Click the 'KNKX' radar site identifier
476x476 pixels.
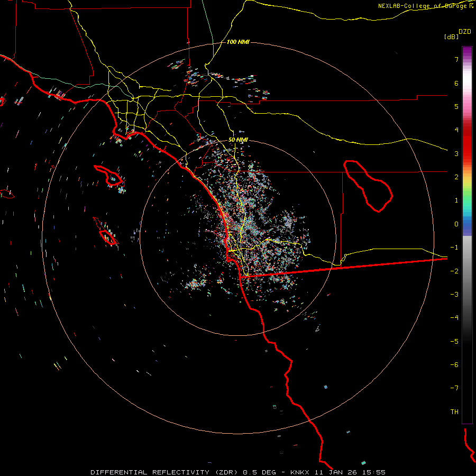tap(300, 472)
